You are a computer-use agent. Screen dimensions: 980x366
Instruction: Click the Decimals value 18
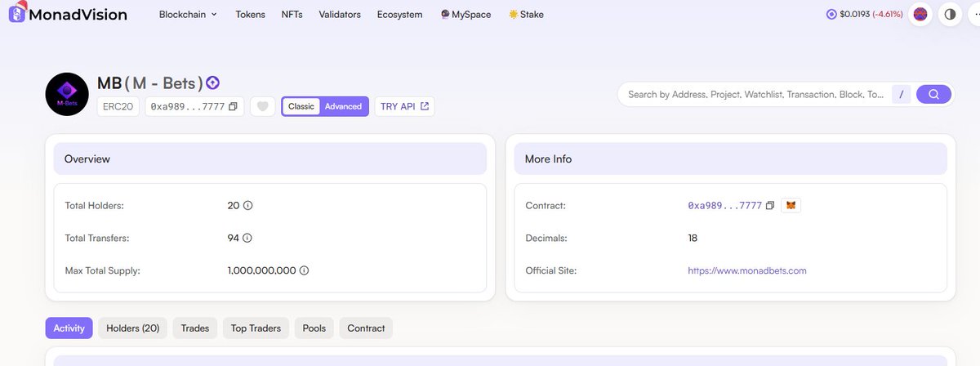pos(693,238)
